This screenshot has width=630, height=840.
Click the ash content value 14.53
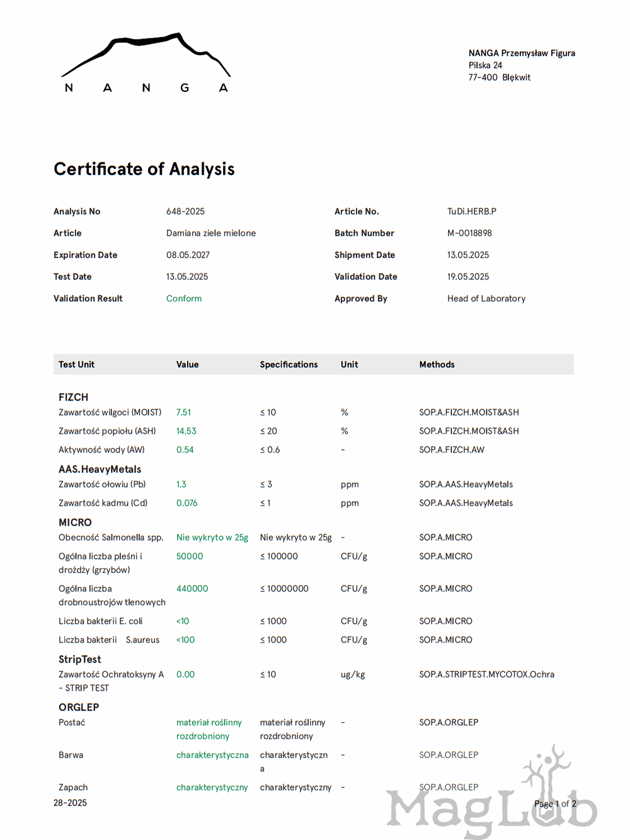pyautogui.click(x=186, y=431)
